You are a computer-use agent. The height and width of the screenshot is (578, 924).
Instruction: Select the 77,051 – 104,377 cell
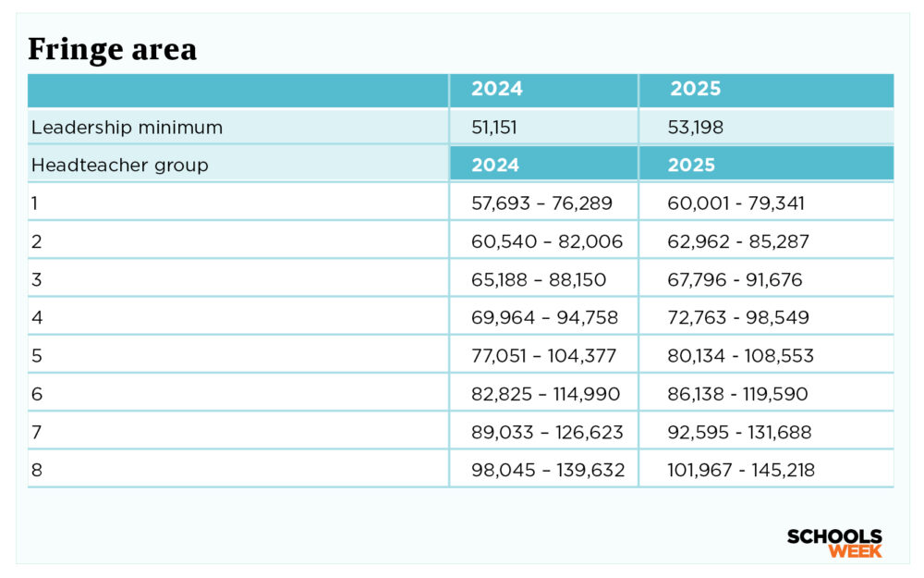coord(544,355)
